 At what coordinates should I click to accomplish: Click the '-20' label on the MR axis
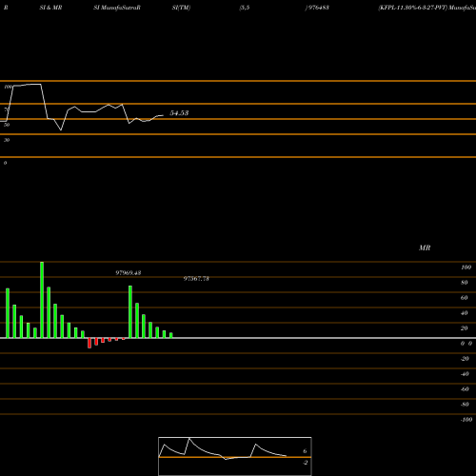465,359
